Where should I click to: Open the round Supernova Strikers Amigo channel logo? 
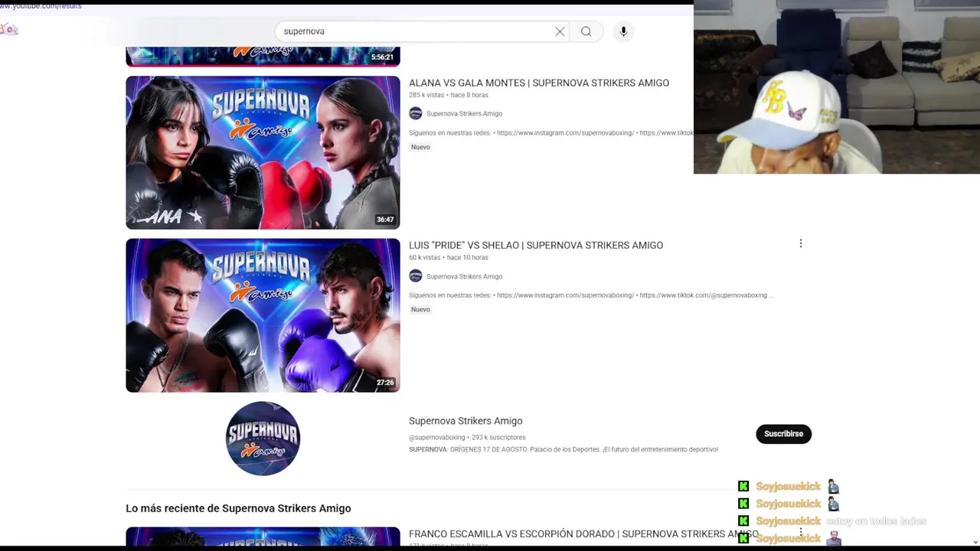coord(263,439)
